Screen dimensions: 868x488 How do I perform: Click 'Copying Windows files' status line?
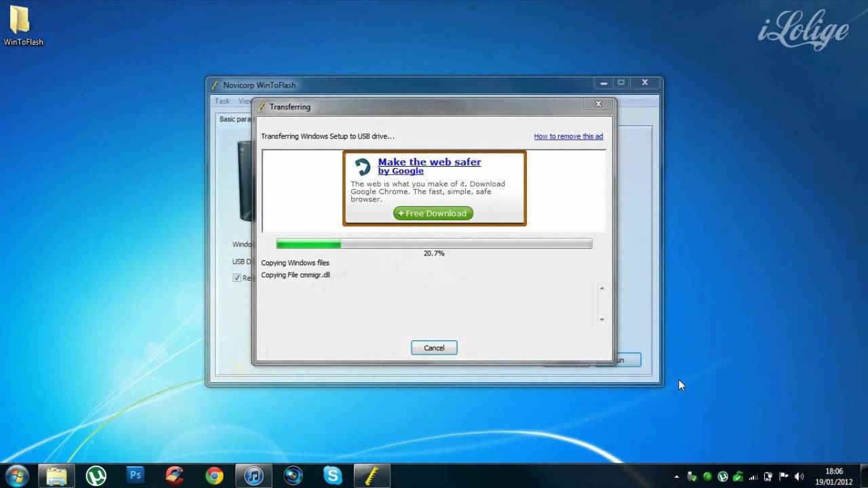295,263
